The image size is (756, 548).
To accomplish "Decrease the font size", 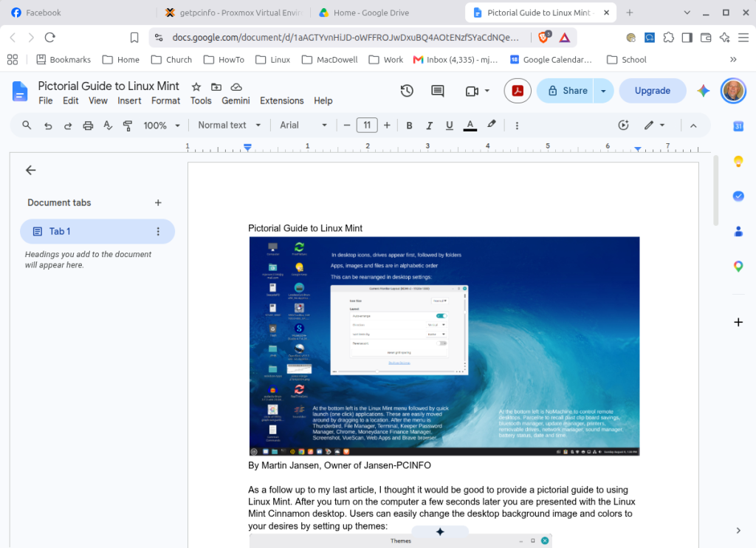I will 347,126.
